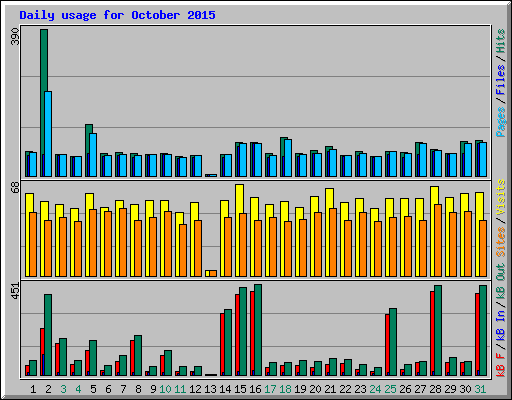The height and width of the screenshot is (400, 512).
Task: Select the green kB Out bar for day 25
Action: click(x=393, y=342)
